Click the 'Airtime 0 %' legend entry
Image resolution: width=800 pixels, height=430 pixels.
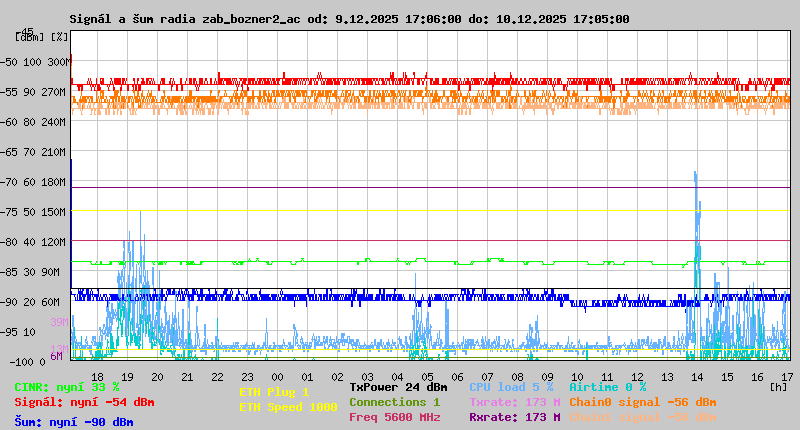point(608,387)
